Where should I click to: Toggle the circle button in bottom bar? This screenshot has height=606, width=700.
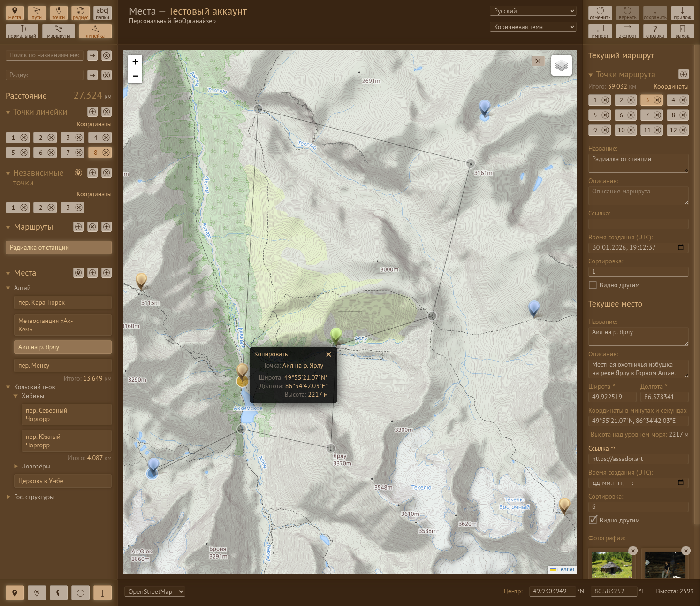pos(80,593)
